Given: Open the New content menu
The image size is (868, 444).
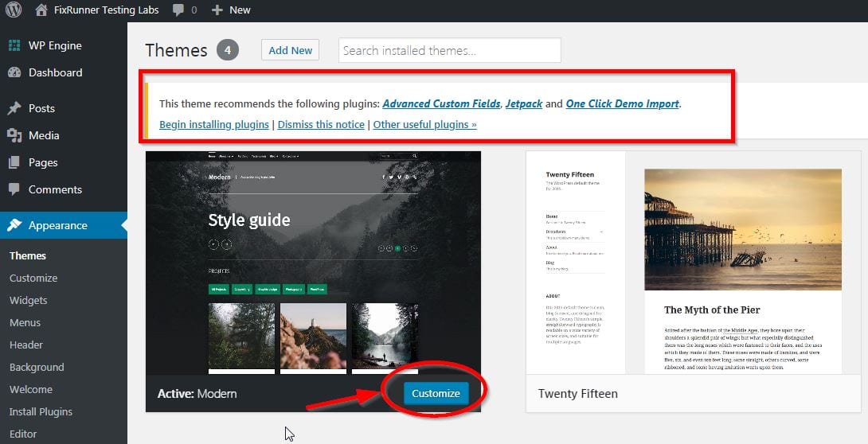Looking at the screenshot, I should click(x=240, y=10).
